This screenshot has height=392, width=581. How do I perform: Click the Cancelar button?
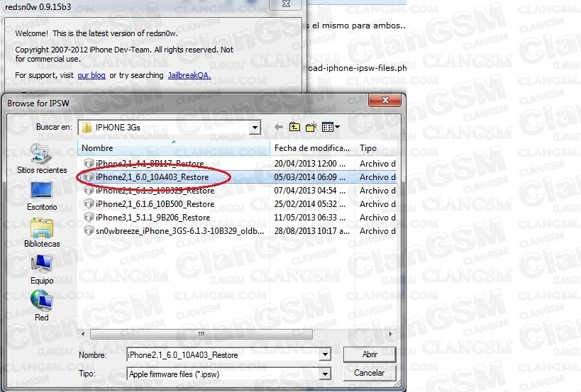click(370, 373)
